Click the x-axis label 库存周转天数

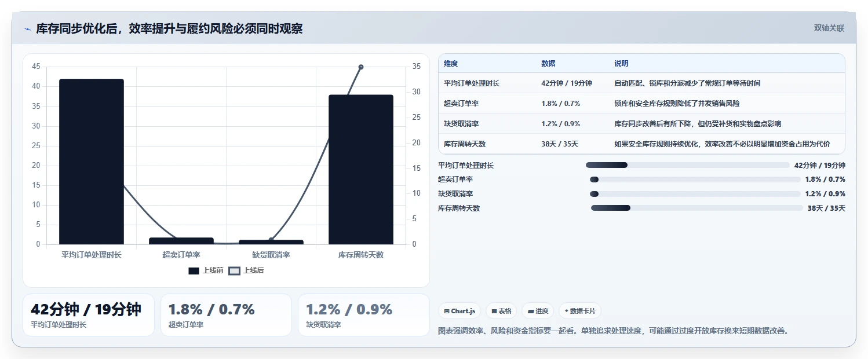(361, 255)
